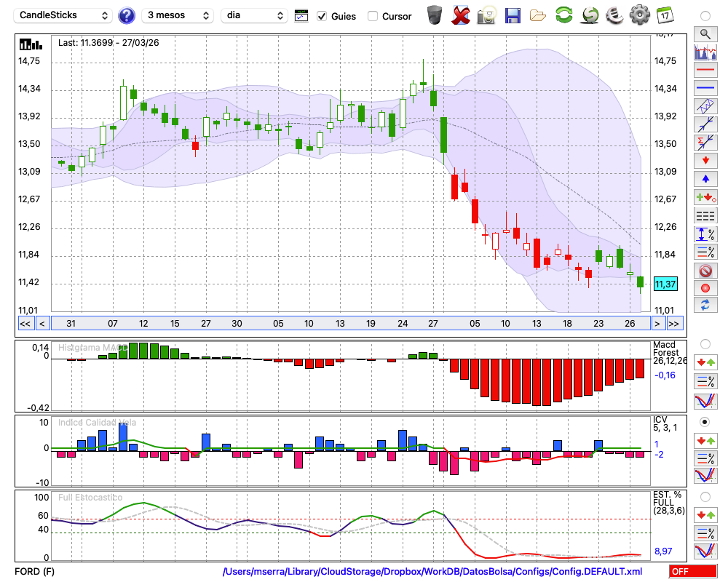Select the blue horizontal line tool
This screenshot has height=582, width=728.
(705, 88)
